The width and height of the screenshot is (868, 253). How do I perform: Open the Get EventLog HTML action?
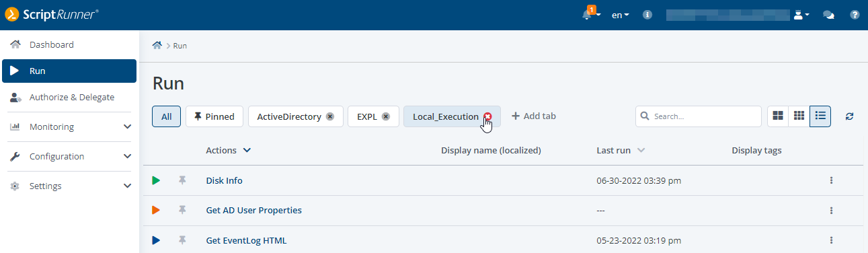[x=246, y=240]
